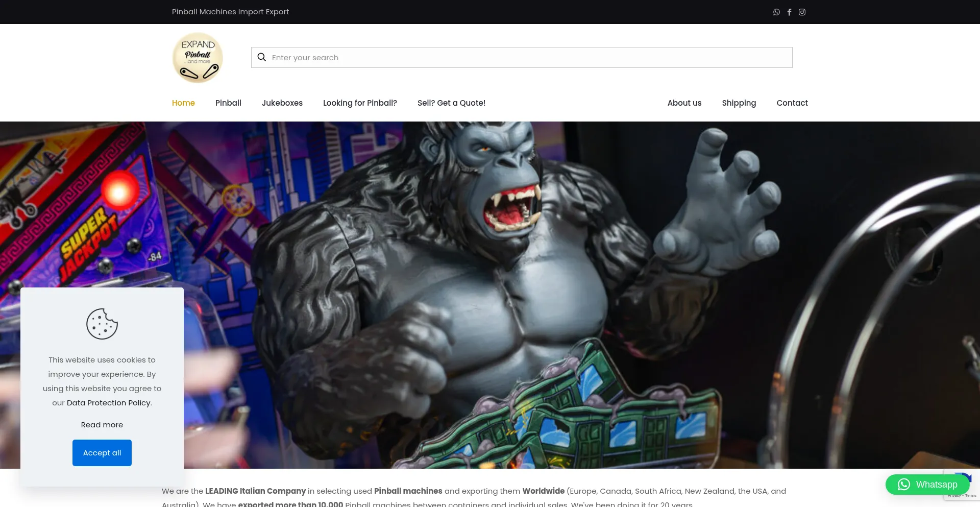This screenshot has height=507, width=980.
Task: Click the magnifying glass search icon
Action: [262, 57]
